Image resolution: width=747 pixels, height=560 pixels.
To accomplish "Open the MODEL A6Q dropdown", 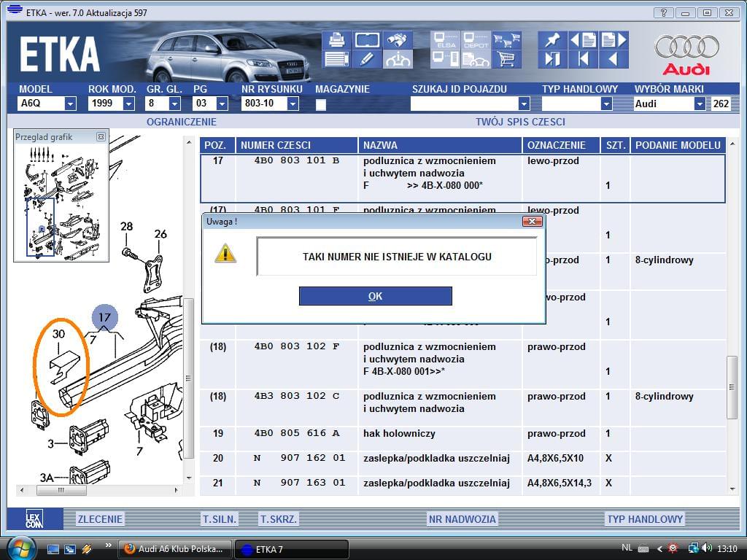I will coord(70,104).
